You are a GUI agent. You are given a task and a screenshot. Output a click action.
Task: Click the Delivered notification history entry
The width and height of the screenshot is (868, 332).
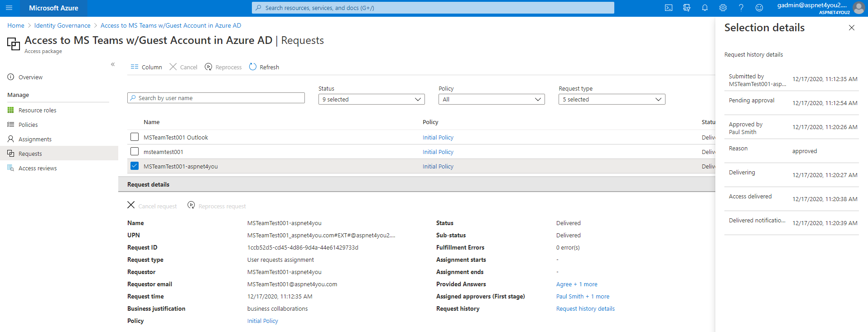(791, 223)
